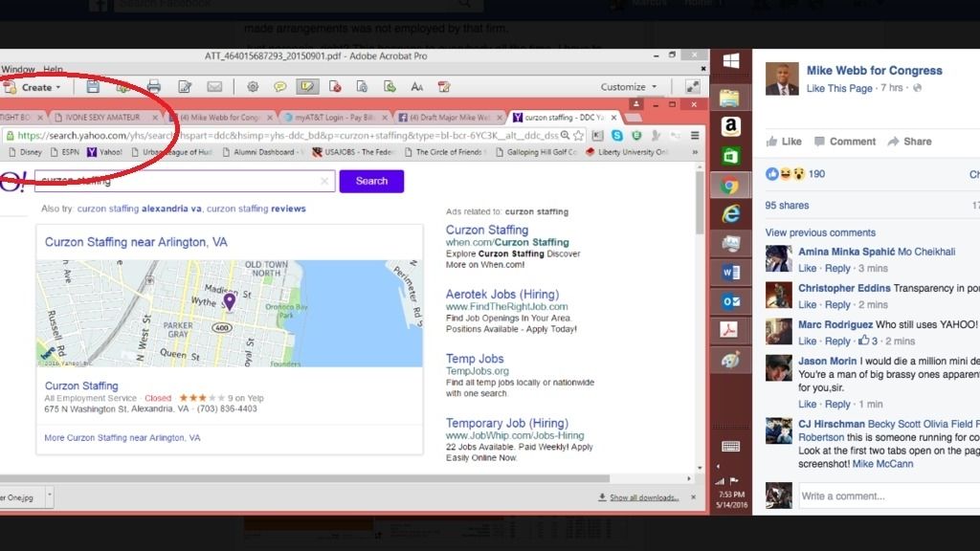Click the Yahoo map thumbnail of Alexandria
Screen dimensions: 980x551
click(230, 314)
